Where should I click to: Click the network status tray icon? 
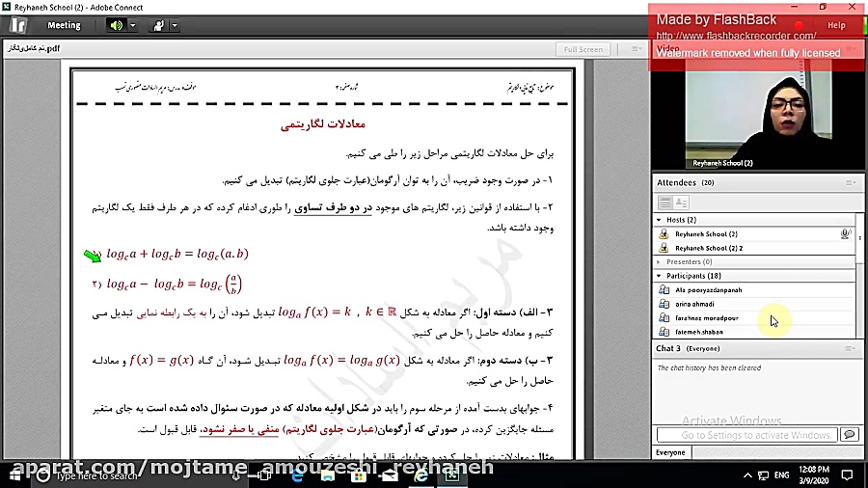(764, 474)
